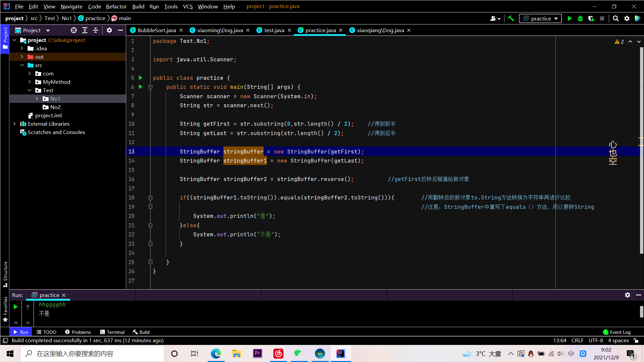Screen dimensions: 644x362
Task: Open the Problems view at the bottom
Action: coord(78,332)
